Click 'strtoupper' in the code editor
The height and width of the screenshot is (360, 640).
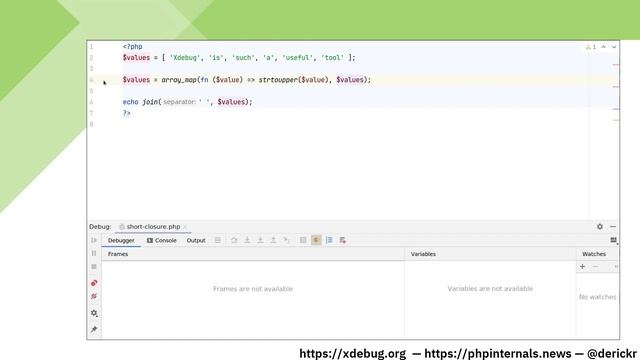[278, 80]
